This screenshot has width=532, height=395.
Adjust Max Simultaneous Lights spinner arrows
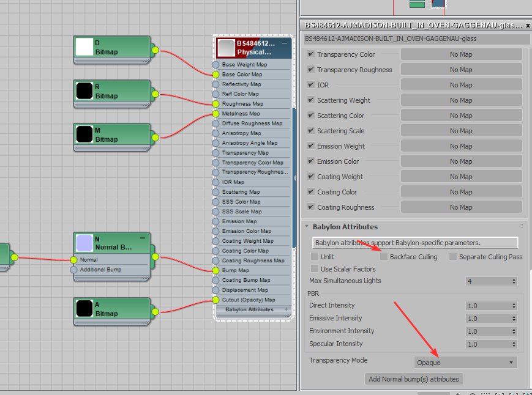coord(514,281)
